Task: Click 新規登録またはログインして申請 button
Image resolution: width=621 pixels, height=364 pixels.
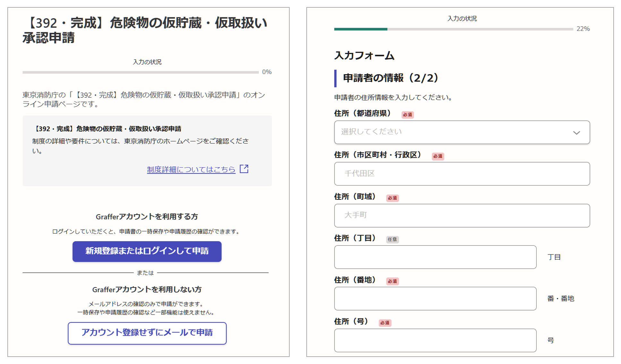Action: point(147,251)
